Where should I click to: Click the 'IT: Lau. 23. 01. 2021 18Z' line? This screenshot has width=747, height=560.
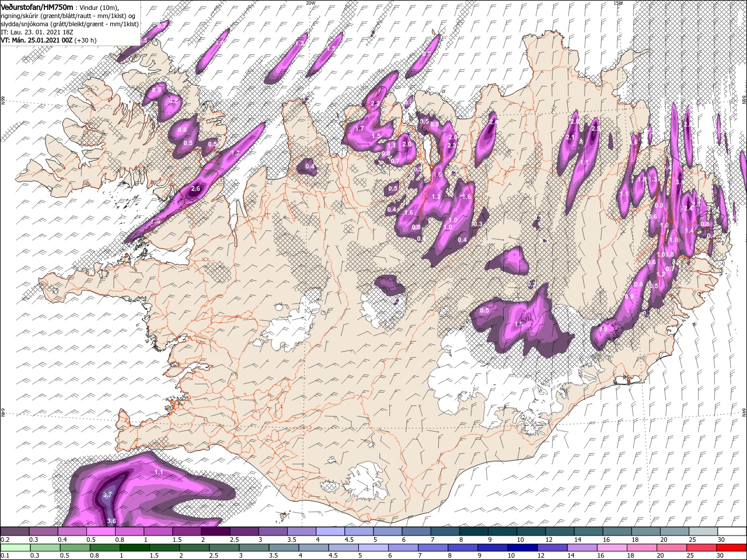[37, 32]
